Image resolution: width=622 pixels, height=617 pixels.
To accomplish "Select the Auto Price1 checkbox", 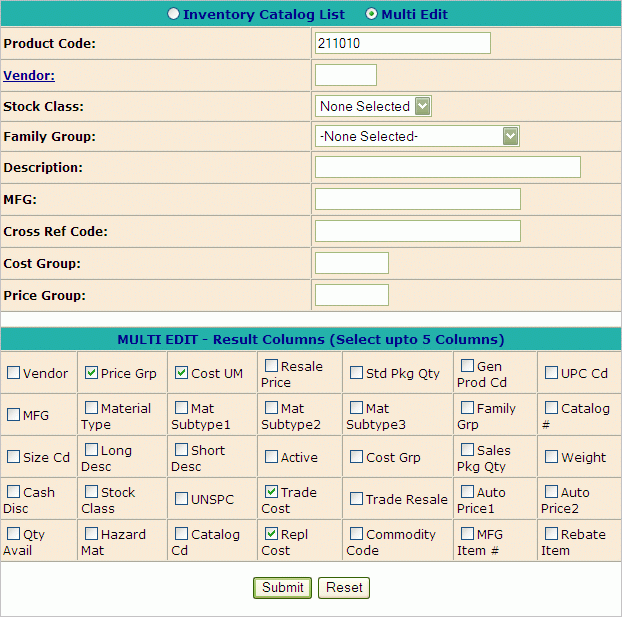I will point(467,492).
